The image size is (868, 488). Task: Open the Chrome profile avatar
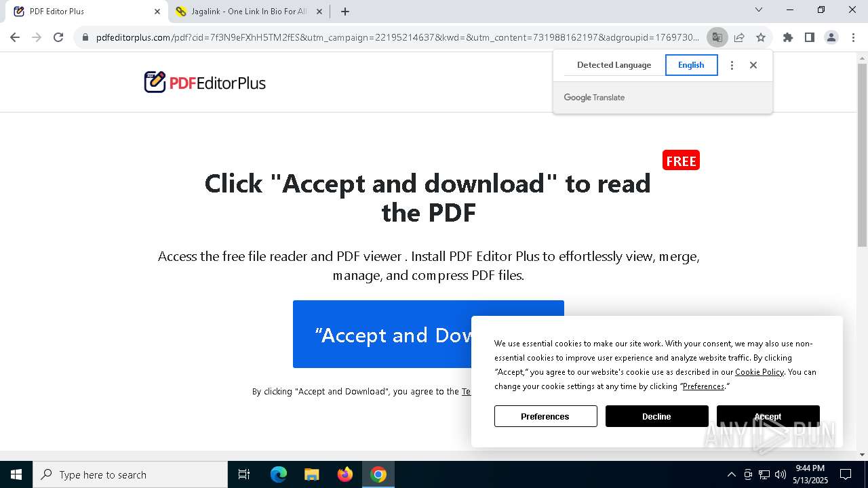(x=831, y=37)
